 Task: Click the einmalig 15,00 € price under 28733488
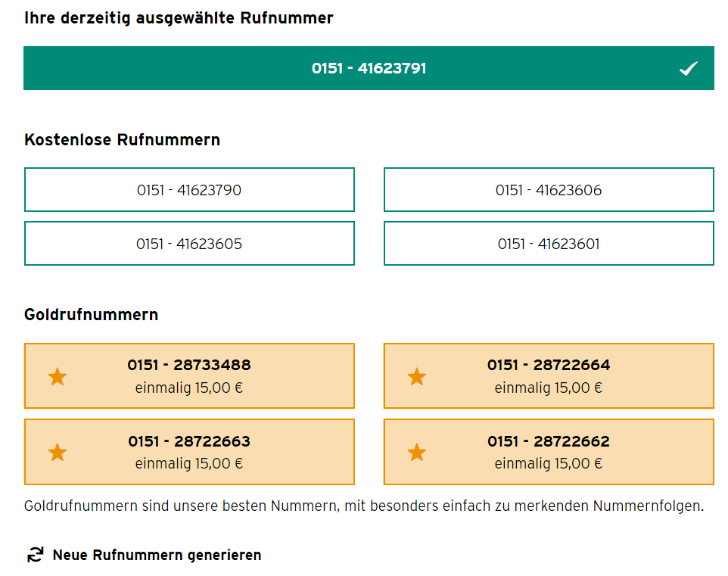pos(189,388)
